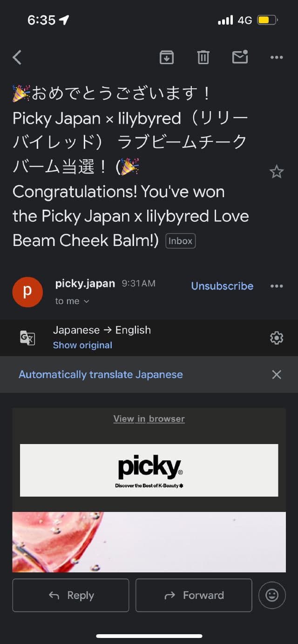Screen dimensions: 298x644
Task: Open more options beside Unsubscribe
Action: tap(277, 286)
